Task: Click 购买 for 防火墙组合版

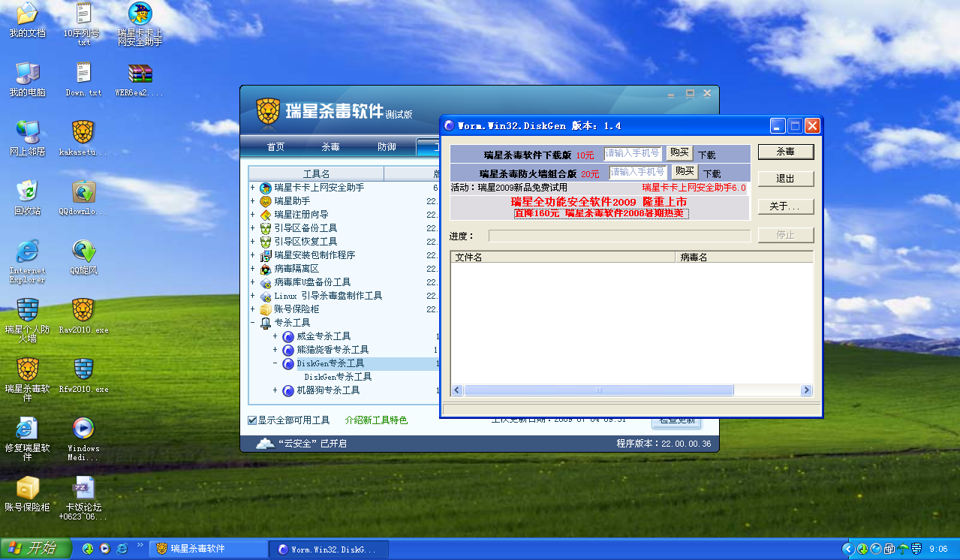Action: pos(684,172)
